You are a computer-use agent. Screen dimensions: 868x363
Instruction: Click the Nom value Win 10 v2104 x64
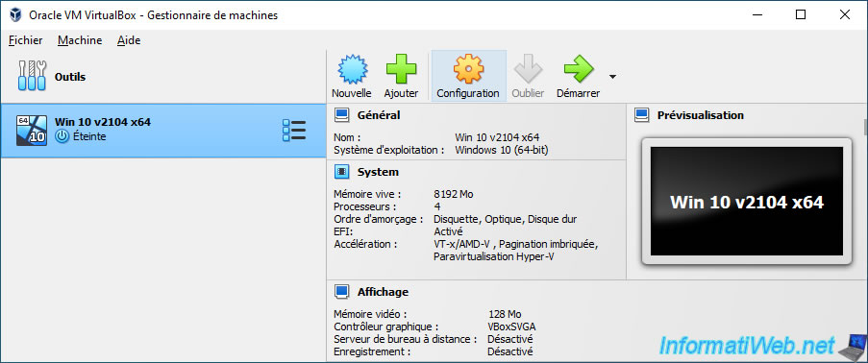497,137
